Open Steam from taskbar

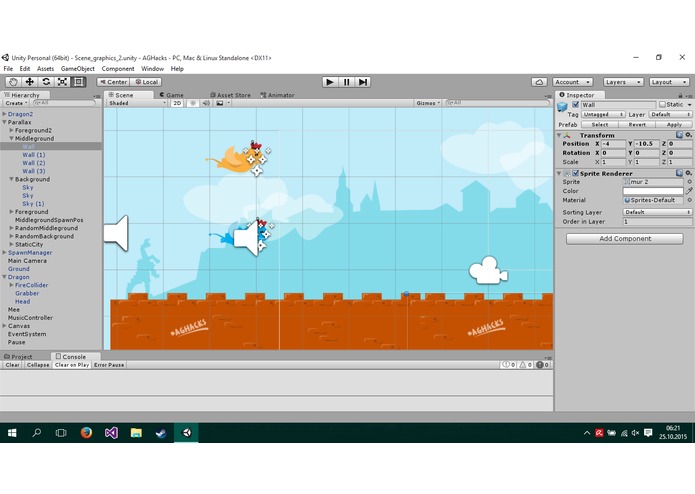tap(161, 433)
